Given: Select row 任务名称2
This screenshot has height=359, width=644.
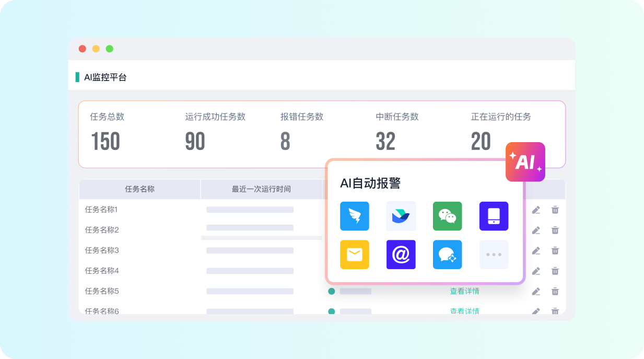Looking at the screenshot, I should (x=322, y=230).
